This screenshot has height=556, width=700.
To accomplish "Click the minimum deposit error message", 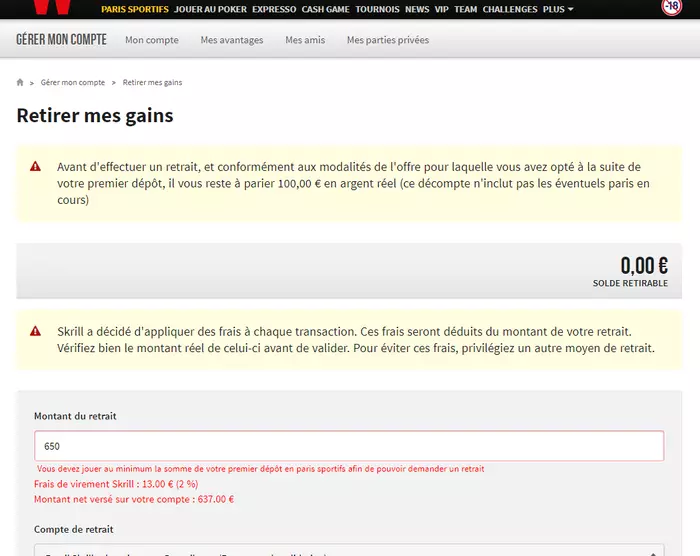I will pos(261,469).
